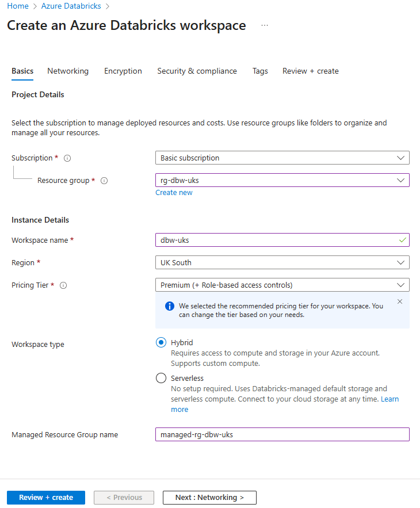Go to Security & compliance tab
Image resolution: width=420 pixels, height=508 pixels.
click(197, 71)
